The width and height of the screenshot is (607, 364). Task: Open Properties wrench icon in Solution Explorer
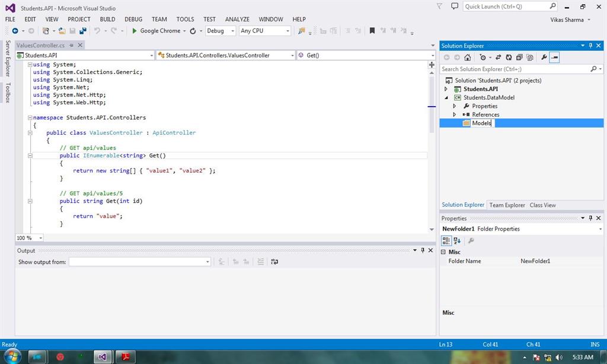(544, 58)
